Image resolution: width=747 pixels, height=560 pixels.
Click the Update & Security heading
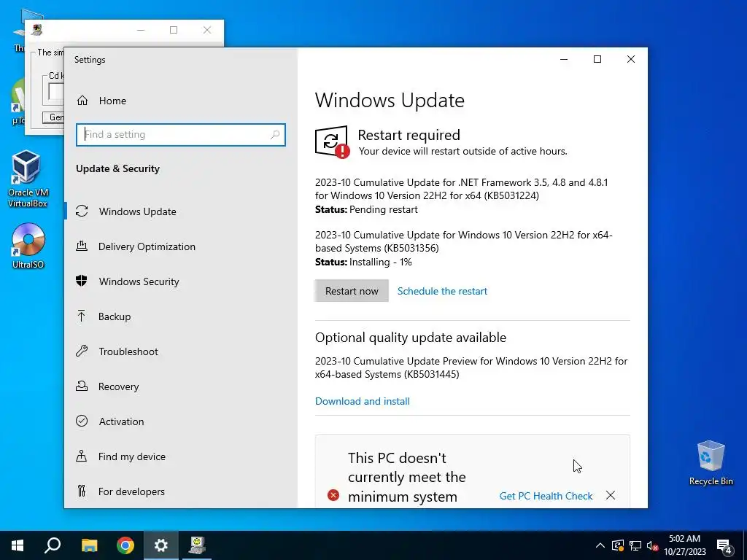[117, 168]
